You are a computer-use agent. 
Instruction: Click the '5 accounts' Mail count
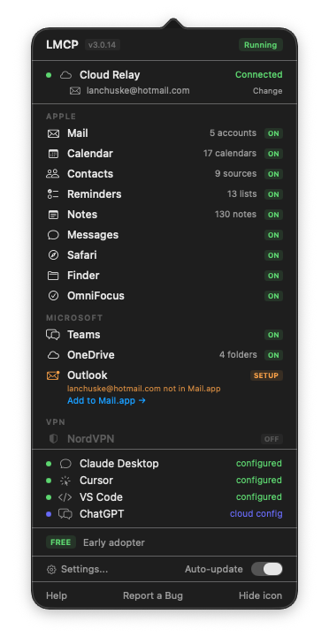coord(233,133)
